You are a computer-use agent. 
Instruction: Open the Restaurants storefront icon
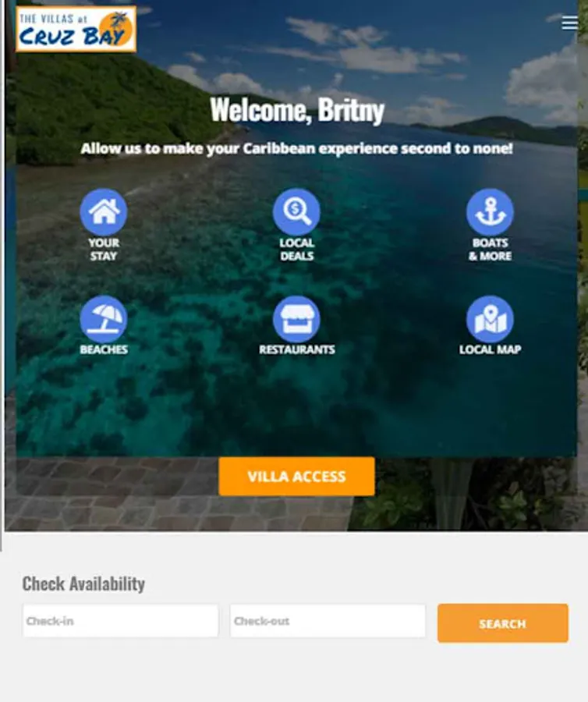296,319
